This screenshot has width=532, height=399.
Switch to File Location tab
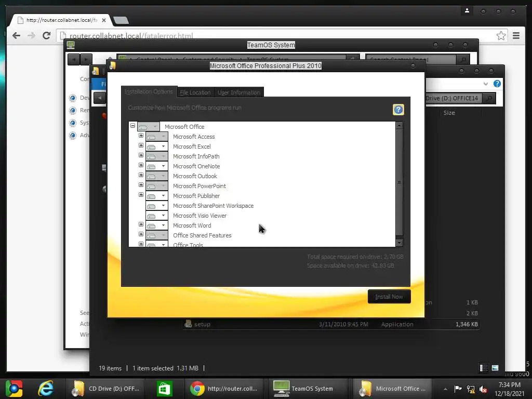(x=195, y=92)
